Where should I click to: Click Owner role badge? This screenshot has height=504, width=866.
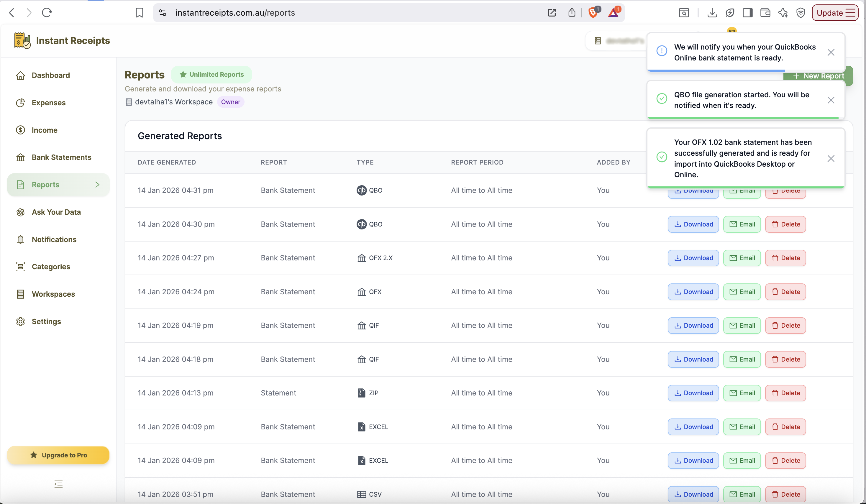[x=231, y=102]
